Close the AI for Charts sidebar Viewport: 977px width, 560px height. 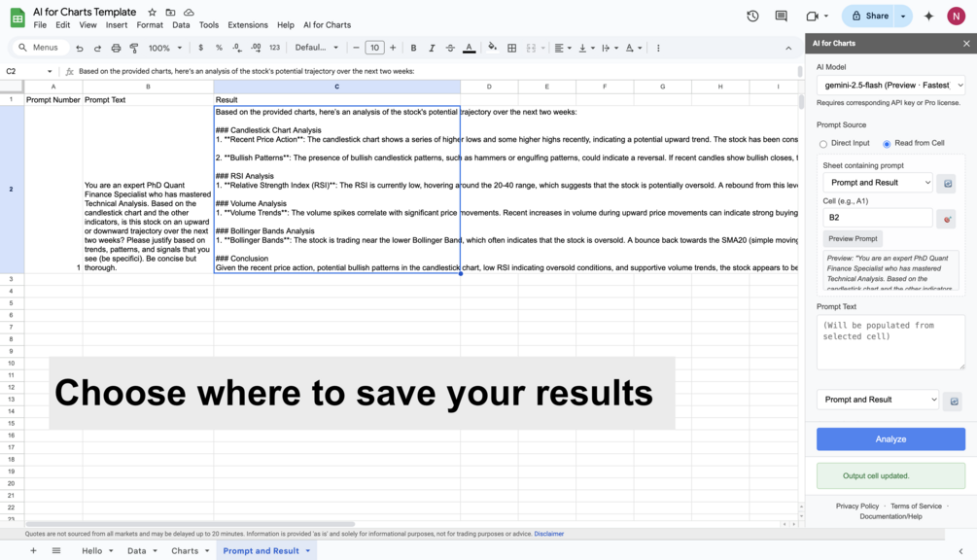[966, 44]
